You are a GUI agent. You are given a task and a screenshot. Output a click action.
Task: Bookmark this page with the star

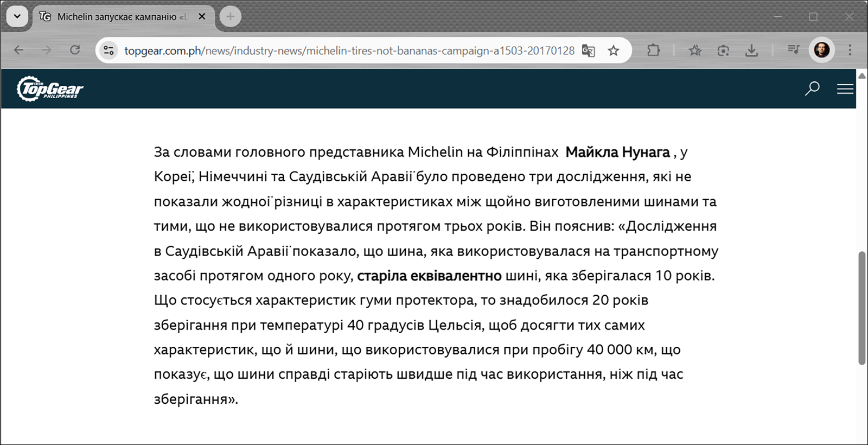614,50
